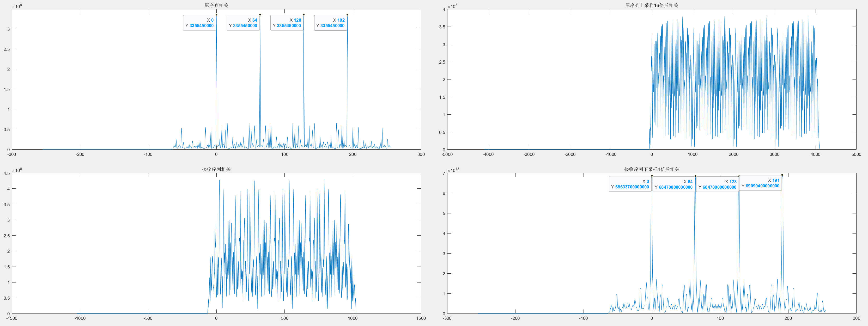Select data tip showing Y 68633700000000
Image resolution: width=868 pixels, height=326 pixels.
point(630,184)
